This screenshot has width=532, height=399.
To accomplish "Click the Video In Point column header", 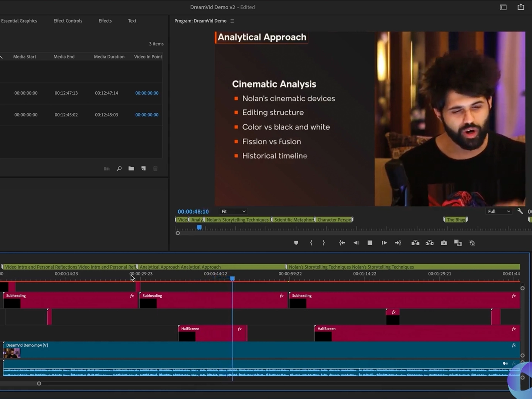I will (148, 57).
